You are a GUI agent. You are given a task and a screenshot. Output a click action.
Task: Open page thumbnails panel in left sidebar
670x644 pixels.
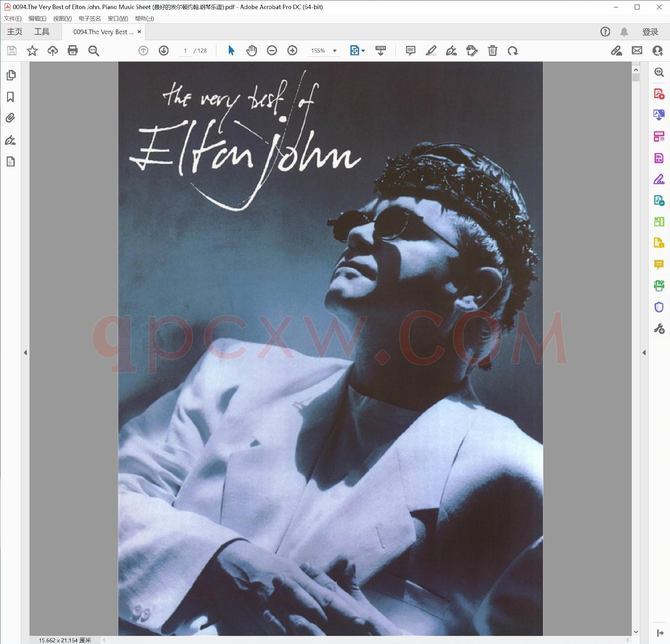pos(11,75)
